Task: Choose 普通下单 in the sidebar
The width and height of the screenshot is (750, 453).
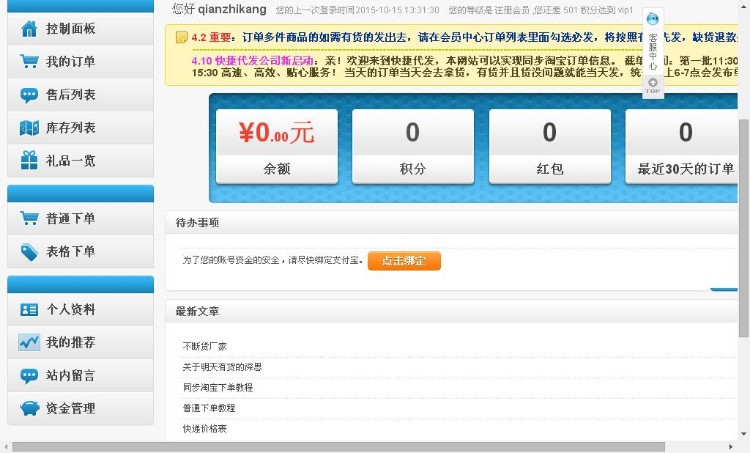Action: pyautogui.click(x=80, y=219)
